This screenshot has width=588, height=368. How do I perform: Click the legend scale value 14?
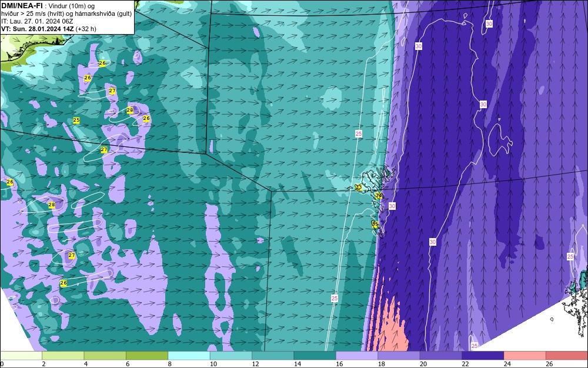click(298, 364)
